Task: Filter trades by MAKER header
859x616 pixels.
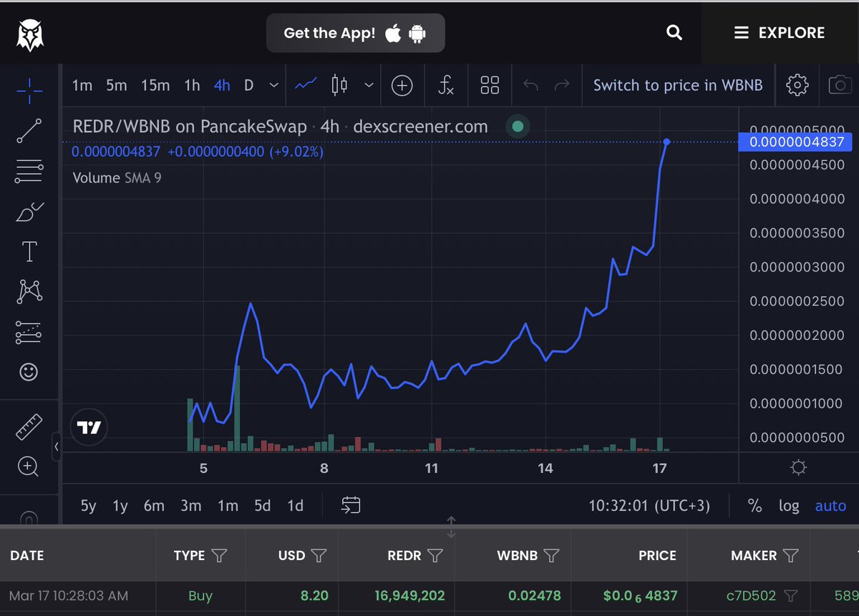Action: click(x=790, y=556)
